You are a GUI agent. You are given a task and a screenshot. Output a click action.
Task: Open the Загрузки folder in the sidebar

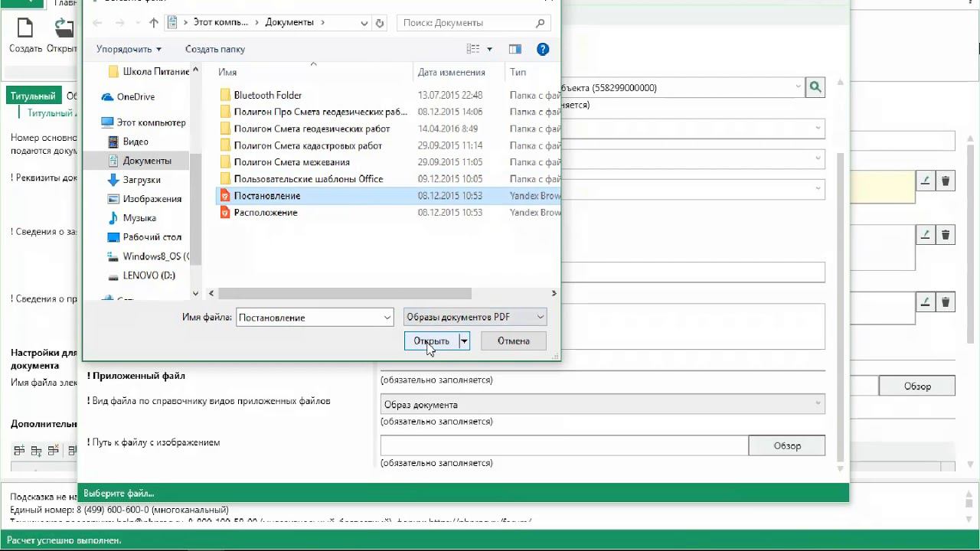coord(142,180)
